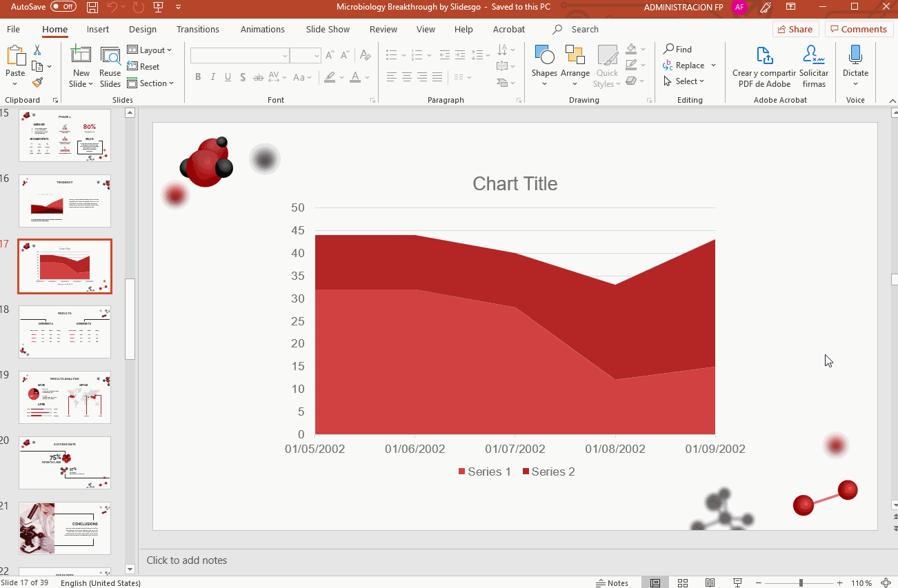Click the zoom level slider

pos(801,583)
